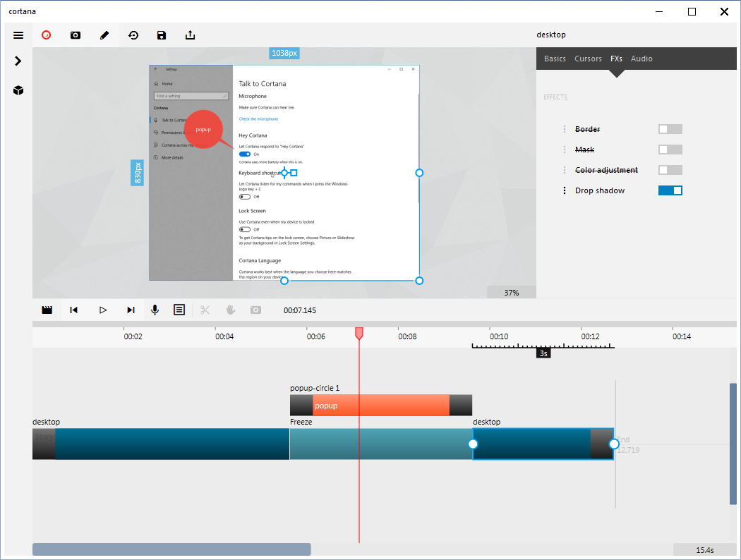Click the 3s duration label on the ruler

[543, 353]
